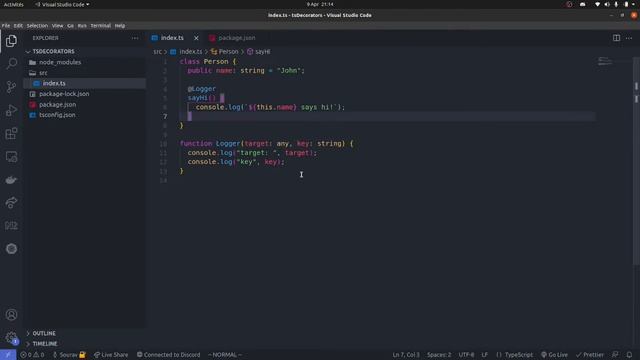Switch to the package.json tab
The height and width of the screenshot is (360, 640).
click(x=232, y=38)
